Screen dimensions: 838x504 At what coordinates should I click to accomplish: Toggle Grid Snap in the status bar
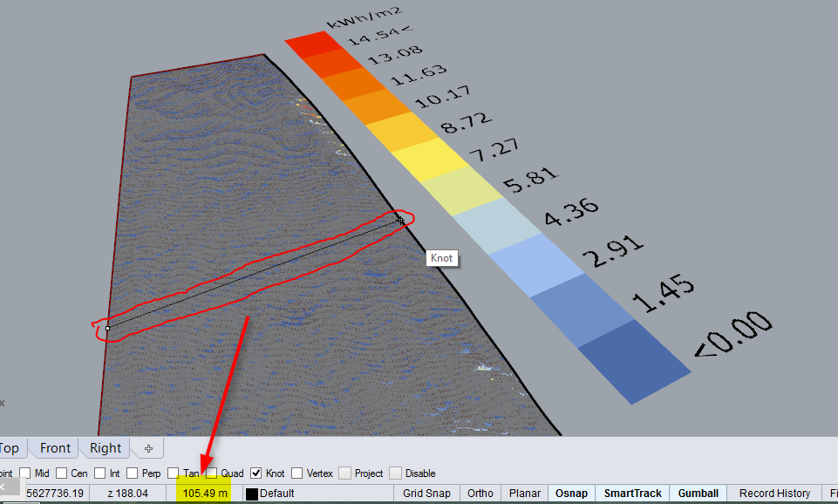click(426, 494)
